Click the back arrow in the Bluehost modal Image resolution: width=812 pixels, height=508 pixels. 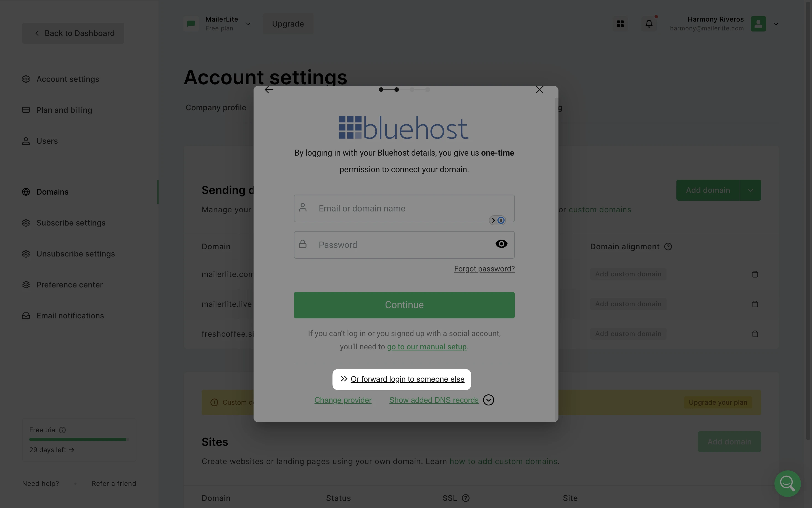pos(269,90)
